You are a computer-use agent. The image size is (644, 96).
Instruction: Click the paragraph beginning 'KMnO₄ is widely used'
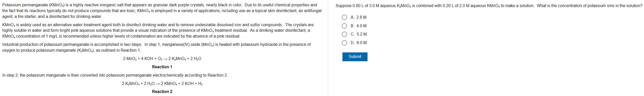coord(158,30)
